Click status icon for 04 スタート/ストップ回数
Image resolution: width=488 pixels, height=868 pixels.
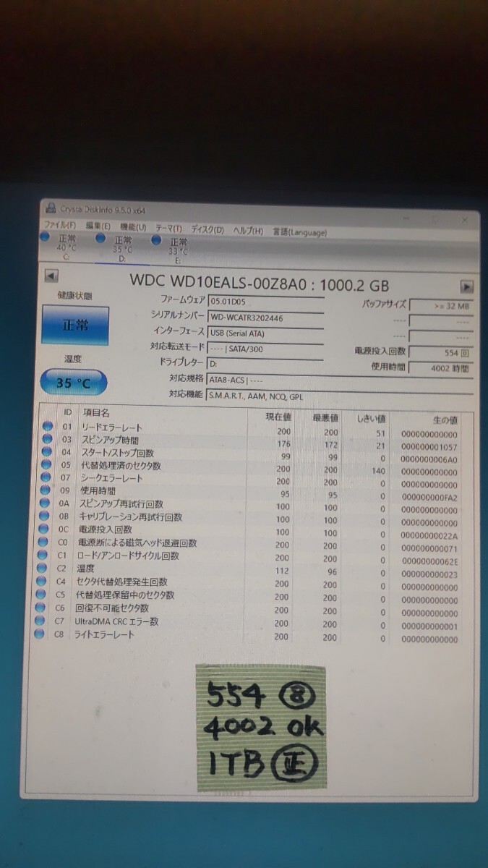(48, 452)
